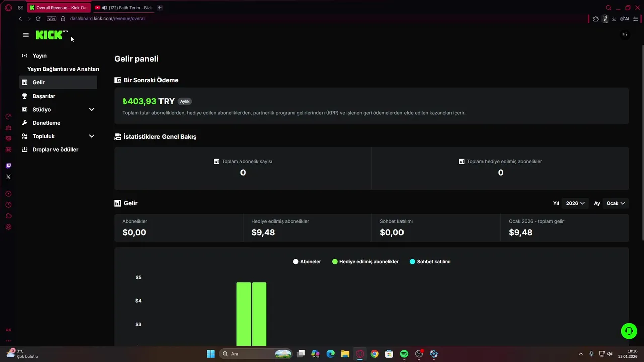Open green support chat bubble
The width and height of the screenshot is (644, 362).
pos(629,331)
